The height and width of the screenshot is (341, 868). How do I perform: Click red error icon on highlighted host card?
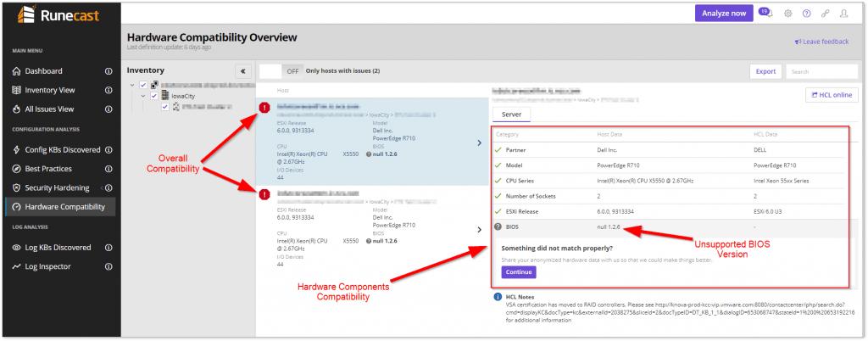pos(264,107)
